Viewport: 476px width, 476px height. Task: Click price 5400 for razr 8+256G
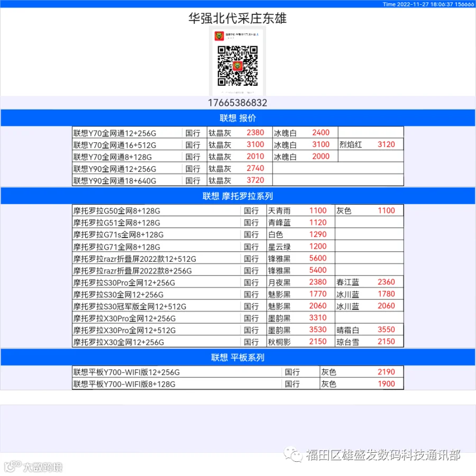318,270
